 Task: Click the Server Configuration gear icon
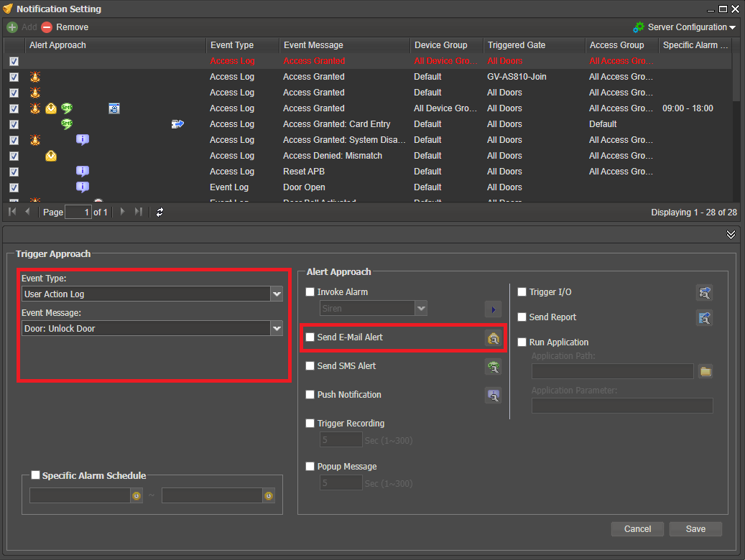(639, 27)
